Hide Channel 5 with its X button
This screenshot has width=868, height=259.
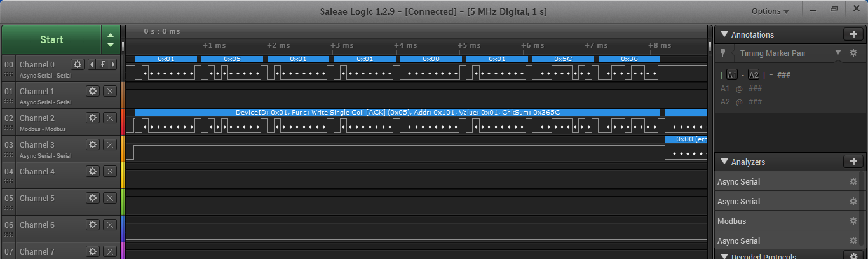point(109,198)
